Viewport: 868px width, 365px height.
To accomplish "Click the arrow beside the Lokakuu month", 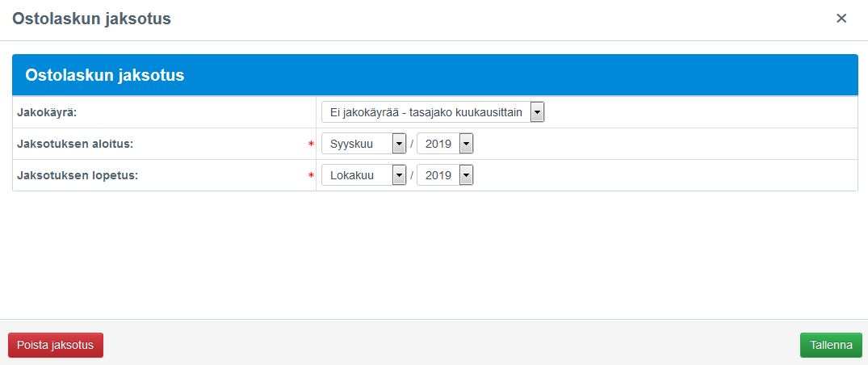I will click(399, 175).
